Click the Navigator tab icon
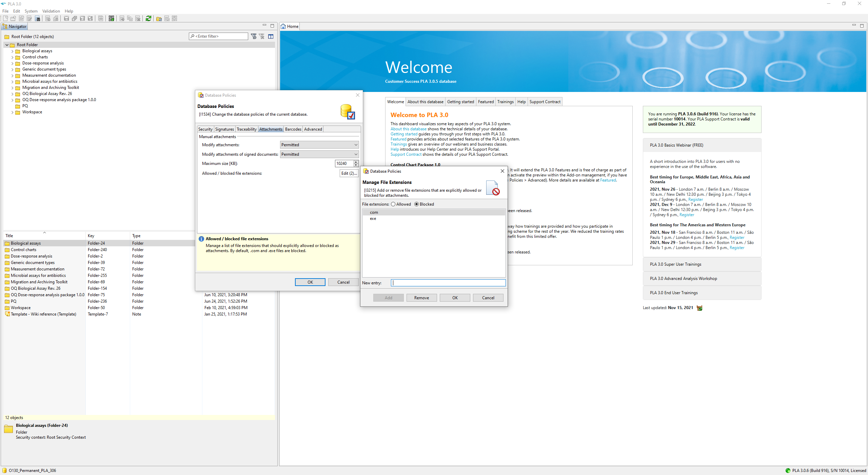 point(5,26)
